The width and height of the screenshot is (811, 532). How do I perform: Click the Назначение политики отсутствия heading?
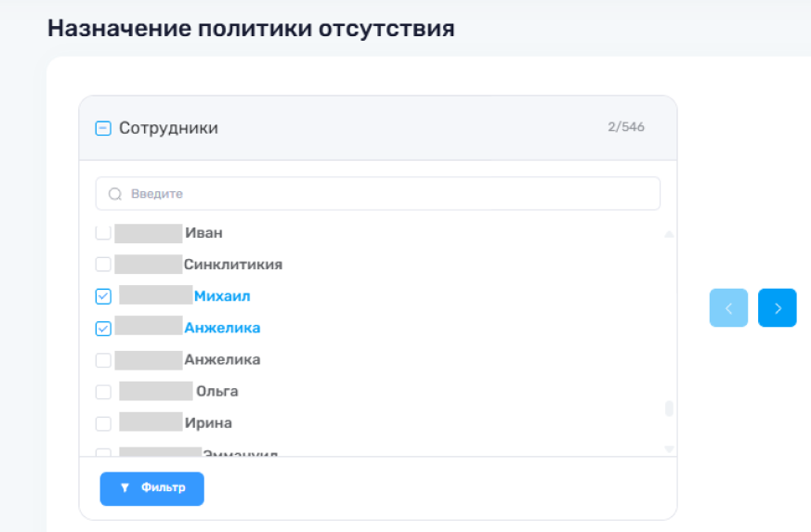point(251,28)
